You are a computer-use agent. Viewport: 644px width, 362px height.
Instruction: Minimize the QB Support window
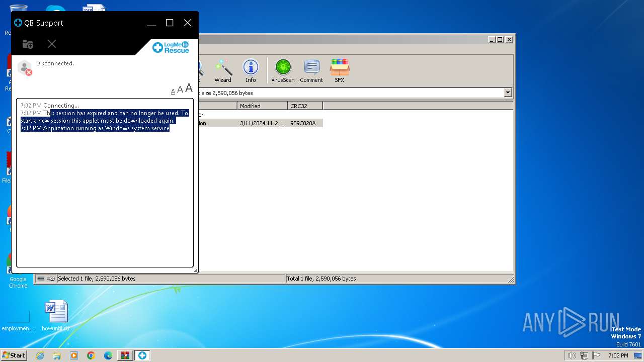(151, 23)
